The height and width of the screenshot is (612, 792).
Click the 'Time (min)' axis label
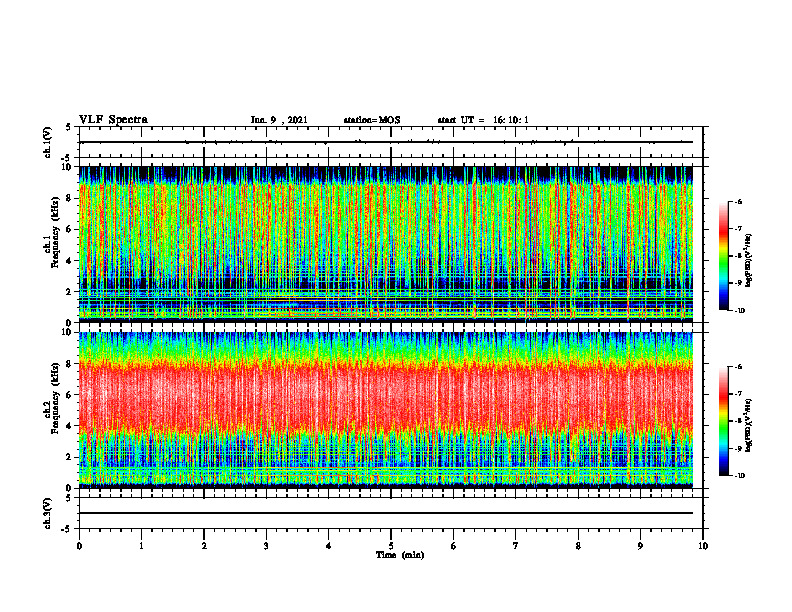tap(400, 555)
